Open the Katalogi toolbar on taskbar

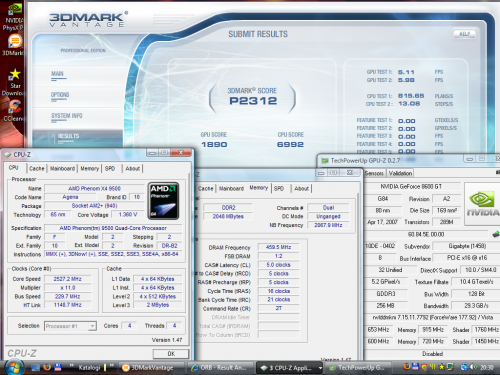coord(89,368)
